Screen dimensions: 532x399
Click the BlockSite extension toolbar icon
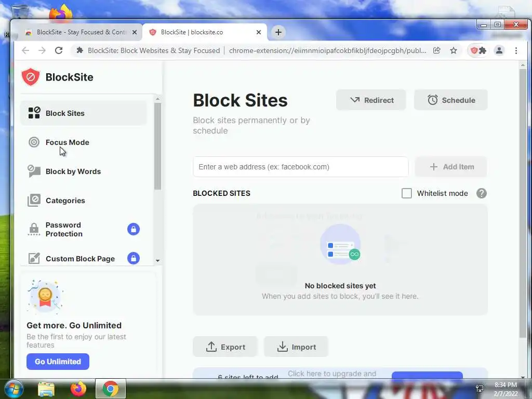[x=474, y=50]
